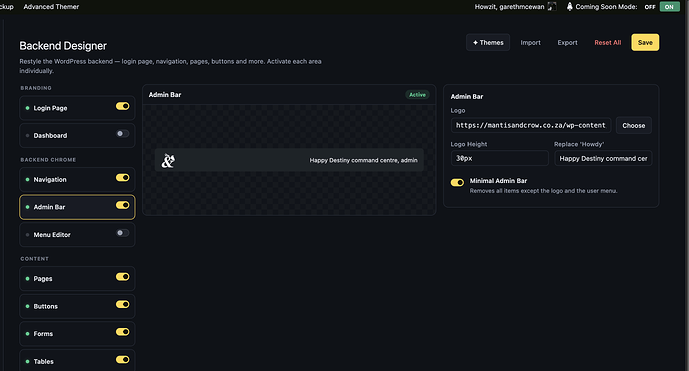Screen dimensions: 689x371
Task: Select the Navigation section
Action: [x=77, y=179]
